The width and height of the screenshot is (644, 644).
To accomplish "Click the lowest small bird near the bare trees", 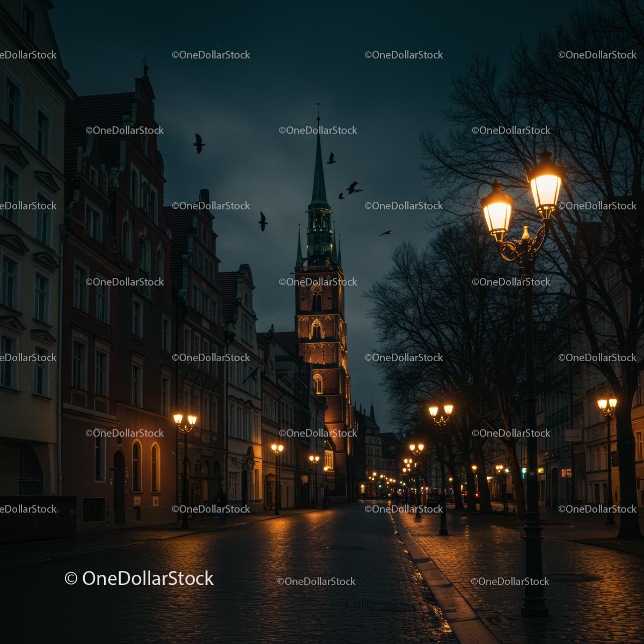I will point(385,233).
